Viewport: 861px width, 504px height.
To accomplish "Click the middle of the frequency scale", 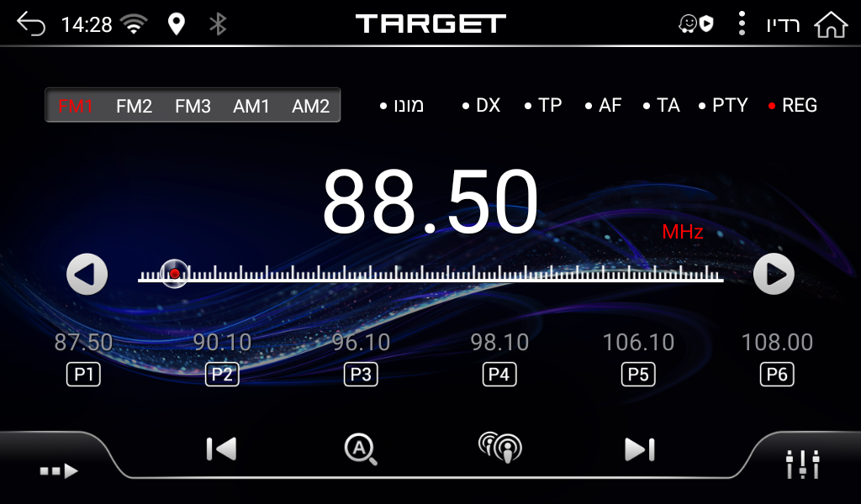I will click(x=430, y=274).
